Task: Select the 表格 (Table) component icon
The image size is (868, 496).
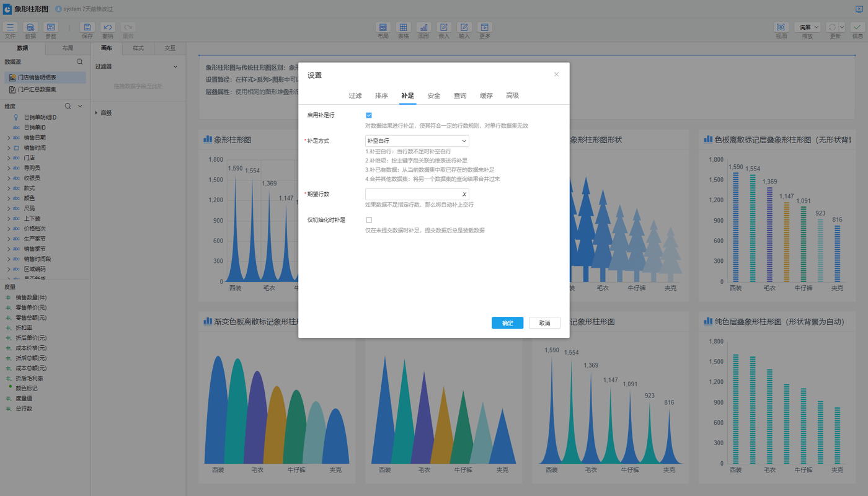Action: (403, 27)
